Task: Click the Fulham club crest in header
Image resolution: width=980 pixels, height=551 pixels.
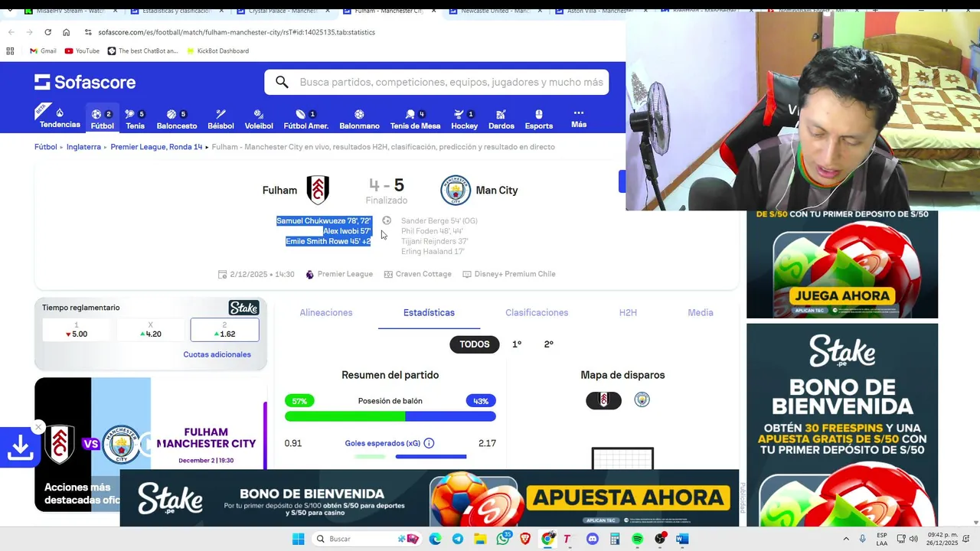Action: pos(318,190)
